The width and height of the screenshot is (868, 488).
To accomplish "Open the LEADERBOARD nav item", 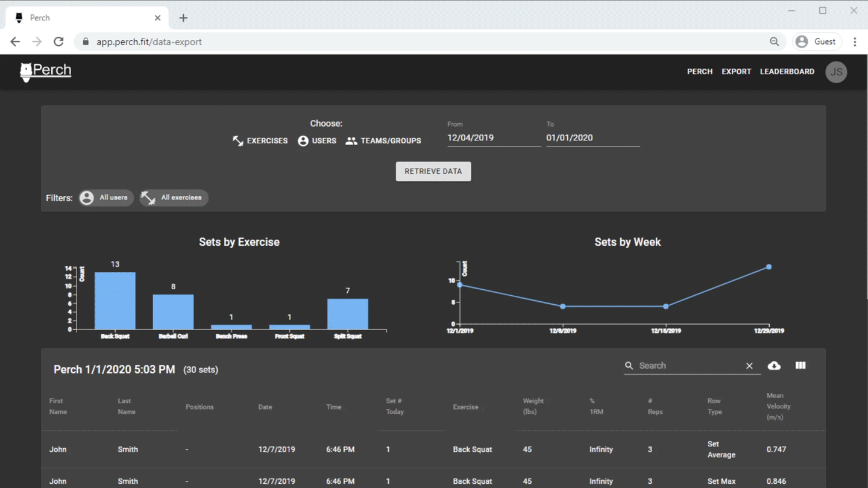I will click(x=787, y=72).
